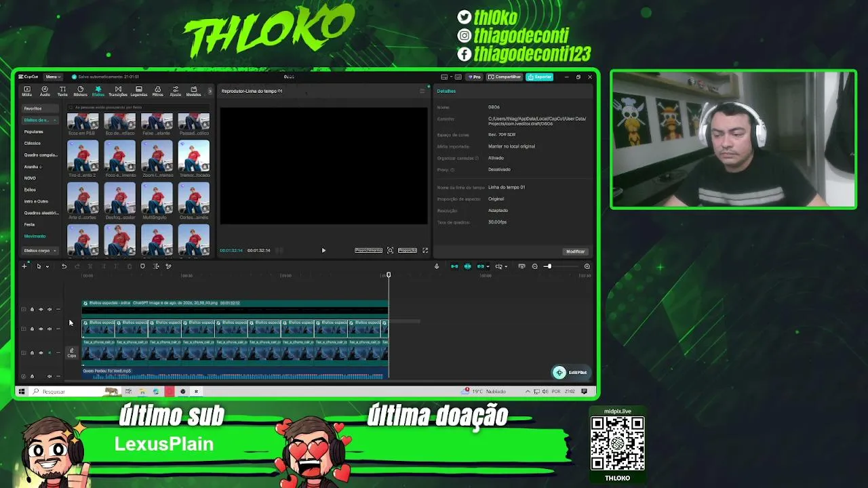Click the shield marker icon in timeline toolbar
The height and width of the screenshot is (488, 868).
pos(142,266)
